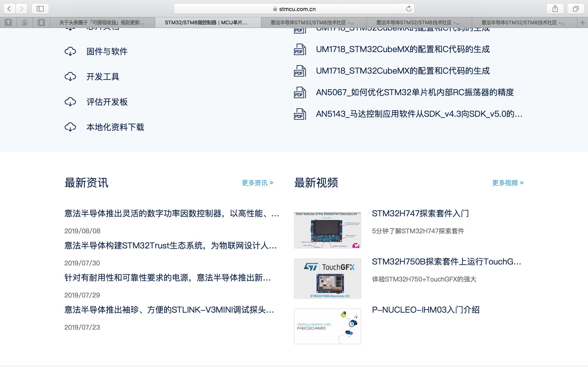Switch to 关于头条圈子 tab

(x=102, y=22)
